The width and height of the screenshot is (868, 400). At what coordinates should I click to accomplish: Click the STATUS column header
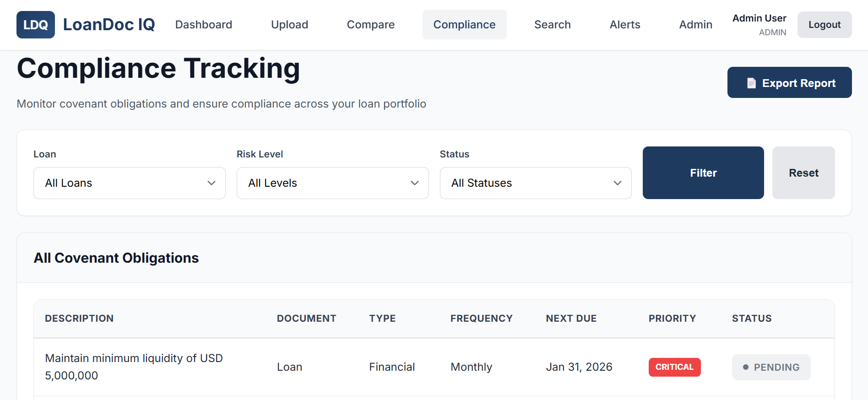point(752,319)
